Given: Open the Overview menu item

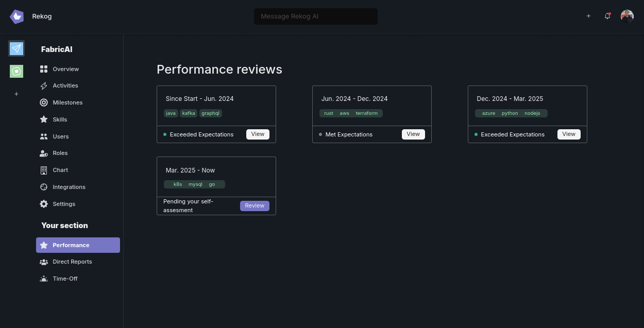Looking at the screenshot, I should coord(65,69).
